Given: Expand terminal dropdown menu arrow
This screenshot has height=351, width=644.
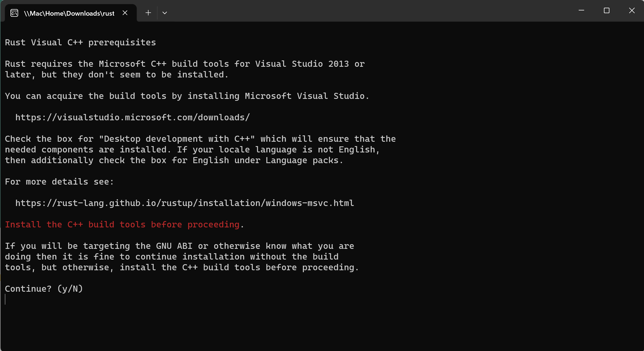Looking at the screenshot, I should [164, 13].
